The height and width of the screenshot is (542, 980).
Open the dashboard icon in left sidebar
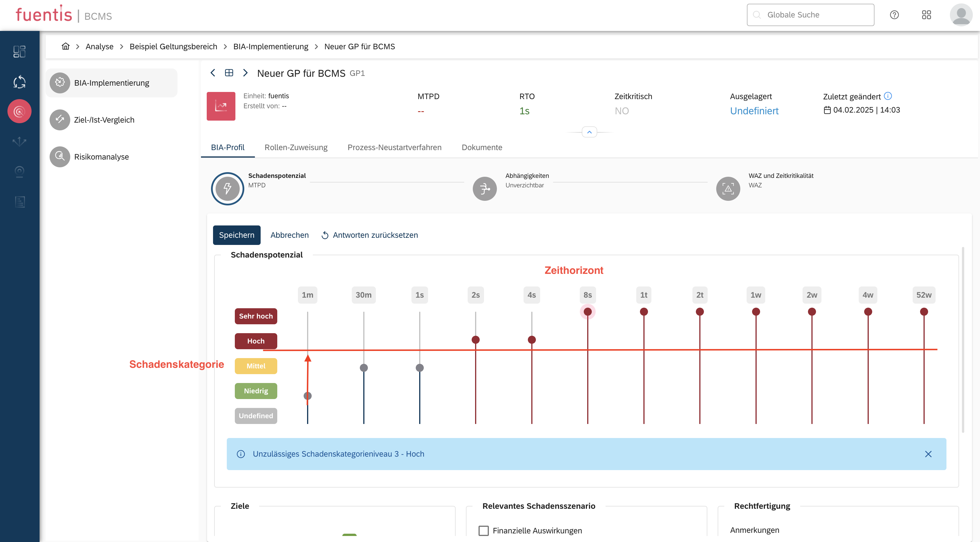[19, 51]
